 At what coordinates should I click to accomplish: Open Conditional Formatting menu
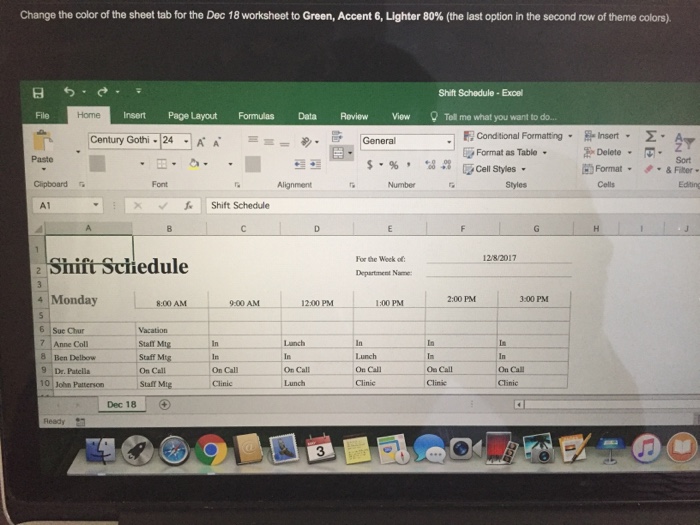tap(518, 136)
